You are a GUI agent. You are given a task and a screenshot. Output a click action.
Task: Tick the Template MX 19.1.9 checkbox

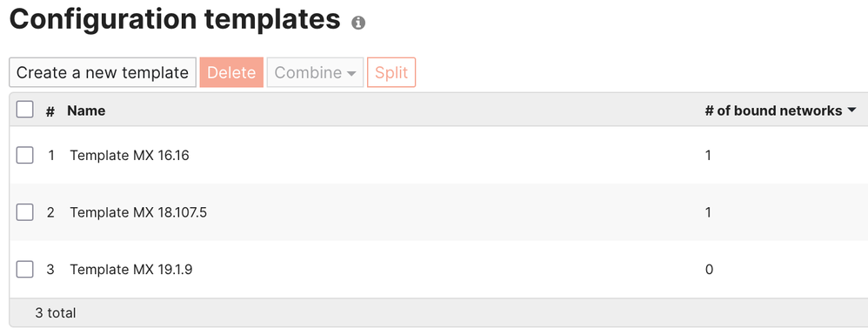[x=24, y=269]
